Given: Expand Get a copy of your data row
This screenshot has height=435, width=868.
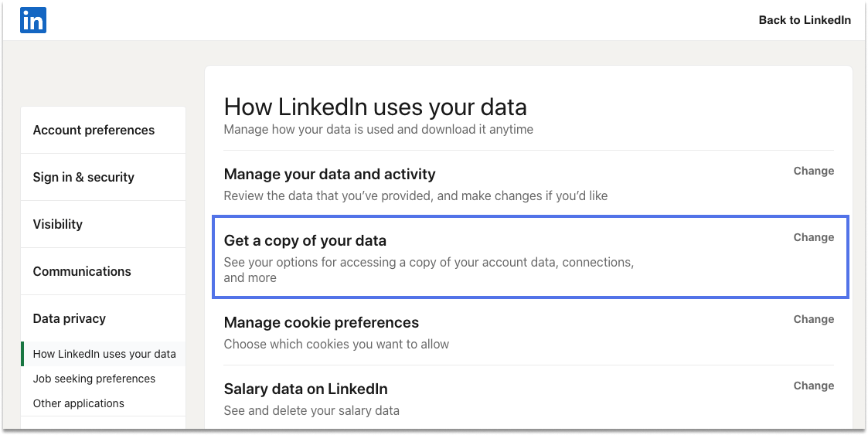Looking at the screenshot, I should (530, 258).
